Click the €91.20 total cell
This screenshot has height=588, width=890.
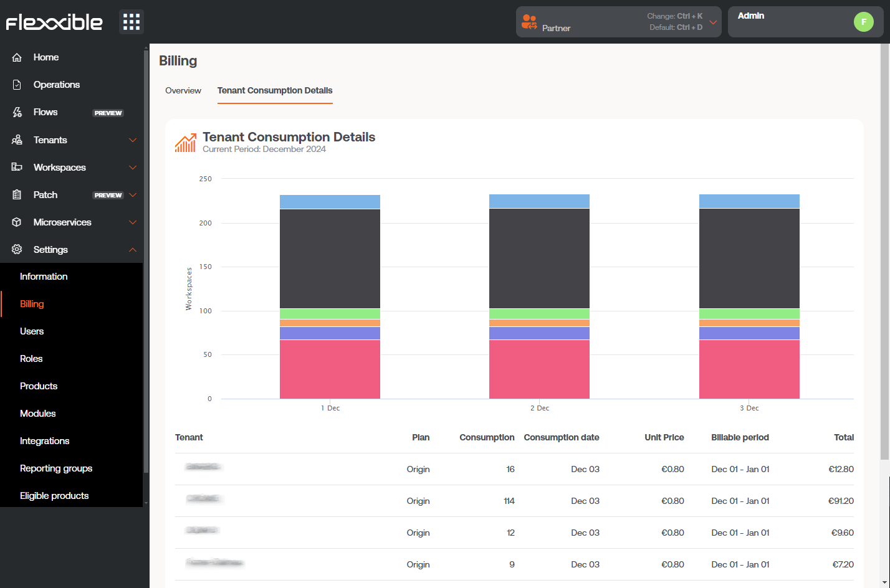point(841,501)
